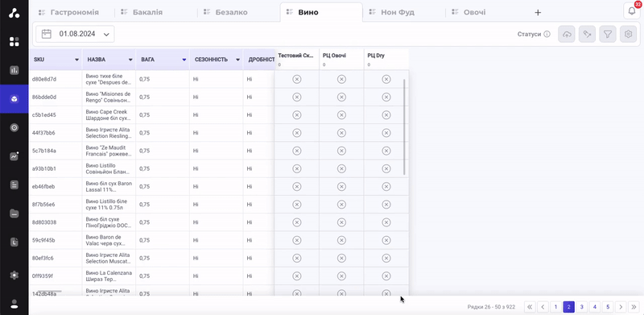644x315 pixels.
Task: Click the ДРОБНІСТ column header
Action: (258, 60)
